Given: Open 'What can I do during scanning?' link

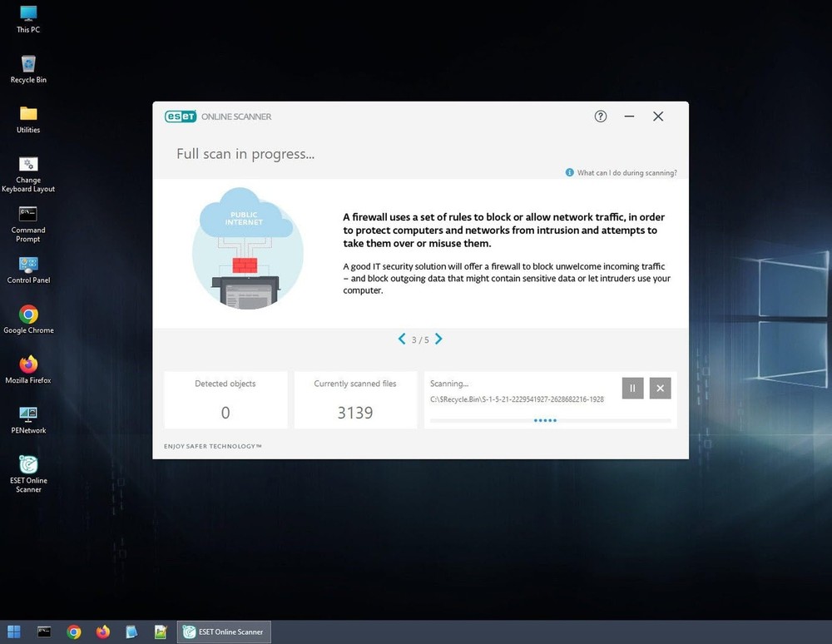Looking at the screenshot, I should (x=626, y=173).
